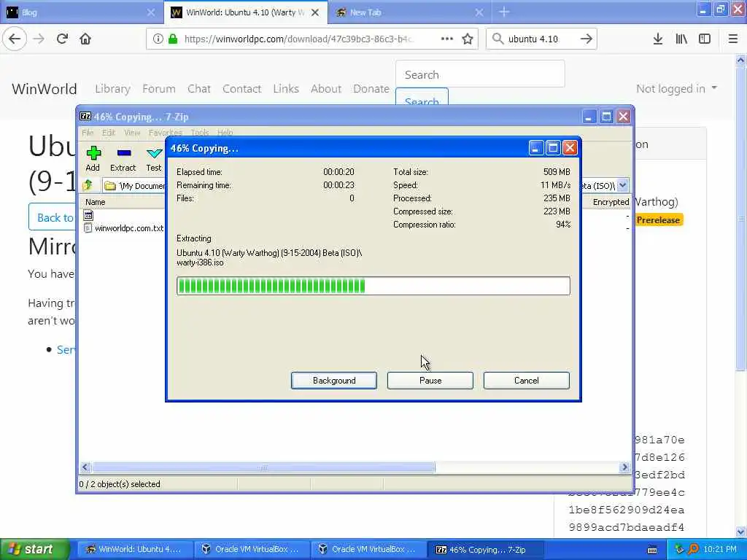Click the browser forward arrow
The image size is (747, 560).
[x=39, y=39]
